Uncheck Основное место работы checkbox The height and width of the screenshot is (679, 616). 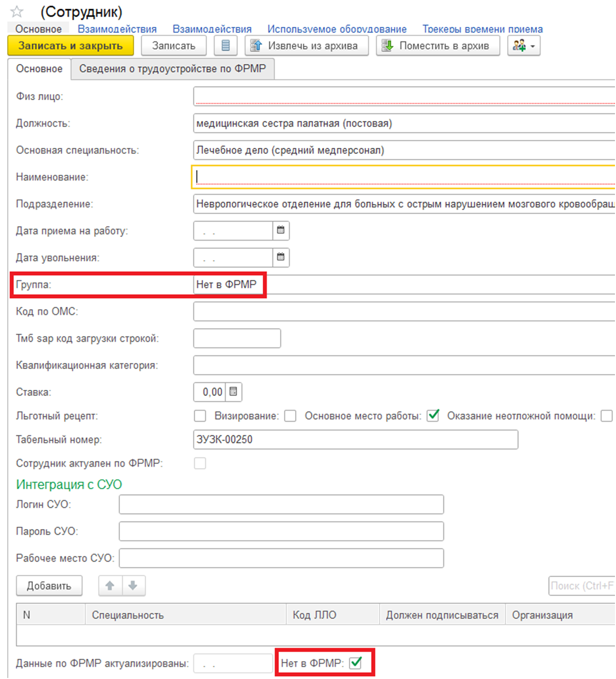pyautogui.click(x=433, y=416)
